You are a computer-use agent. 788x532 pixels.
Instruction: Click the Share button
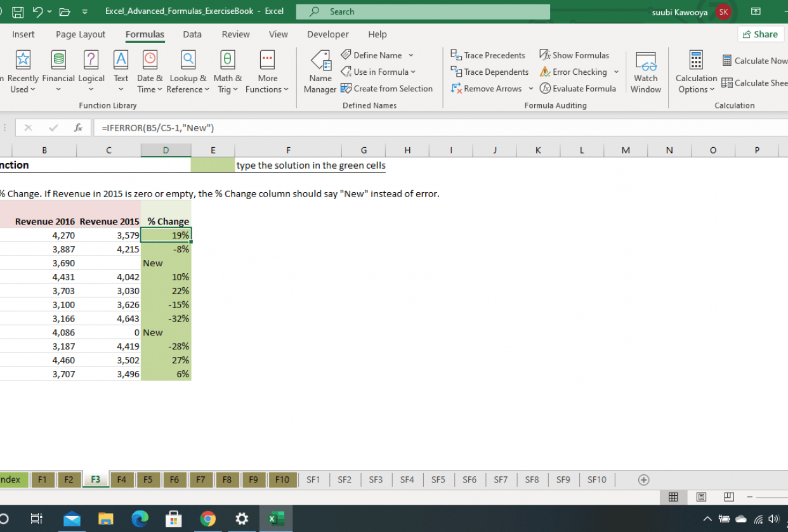click(760, 34)
